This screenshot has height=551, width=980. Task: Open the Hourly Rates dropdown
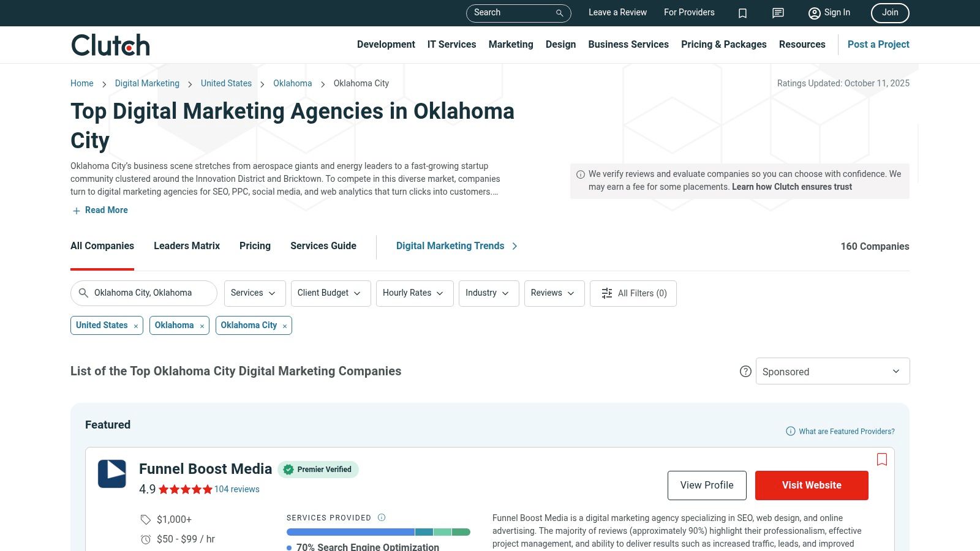click(x=414, y=293)
